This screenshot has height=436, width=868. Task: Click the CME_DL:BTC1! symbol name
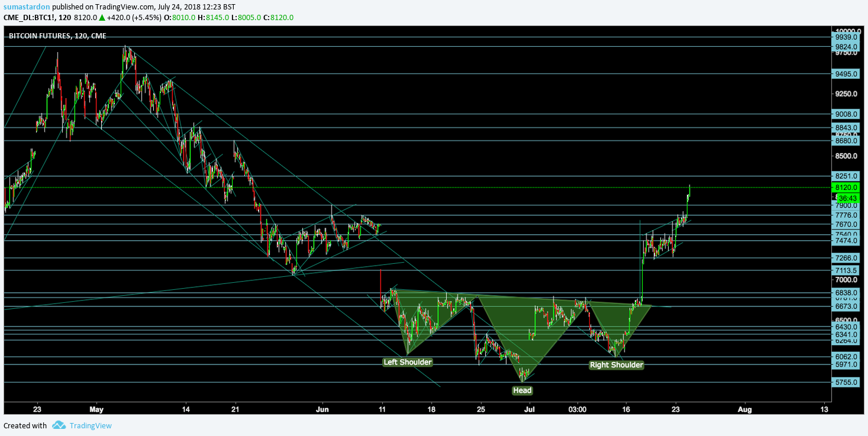(30, 18)
